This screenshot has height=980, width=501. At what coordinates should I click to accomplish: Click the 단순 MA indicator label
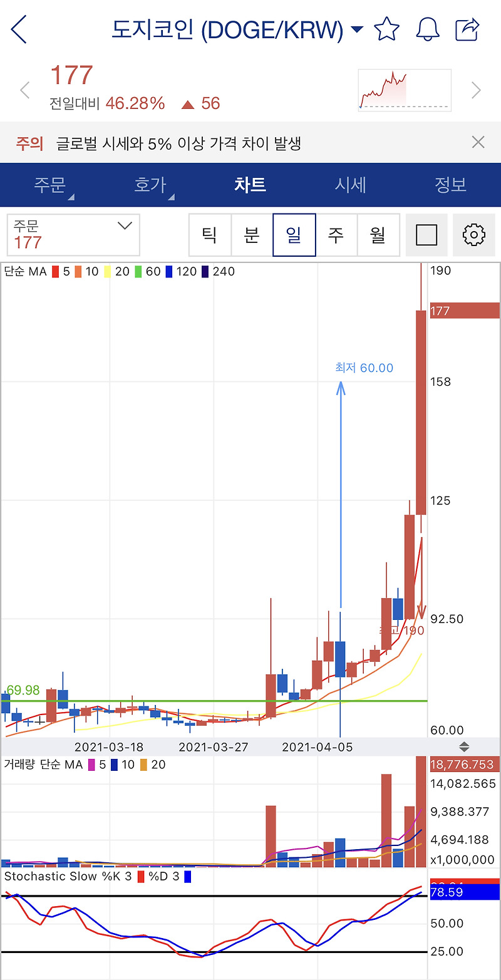coord(25,272)
